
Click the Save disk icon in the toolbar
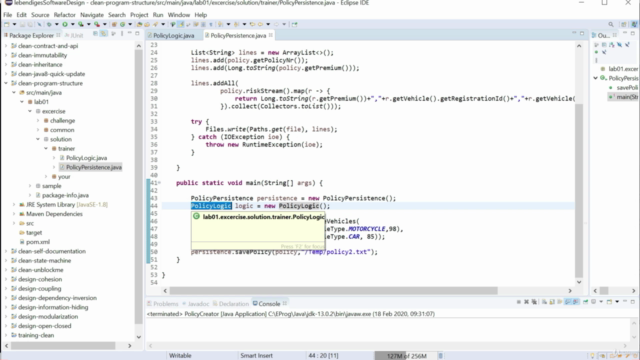click(22, 24)
